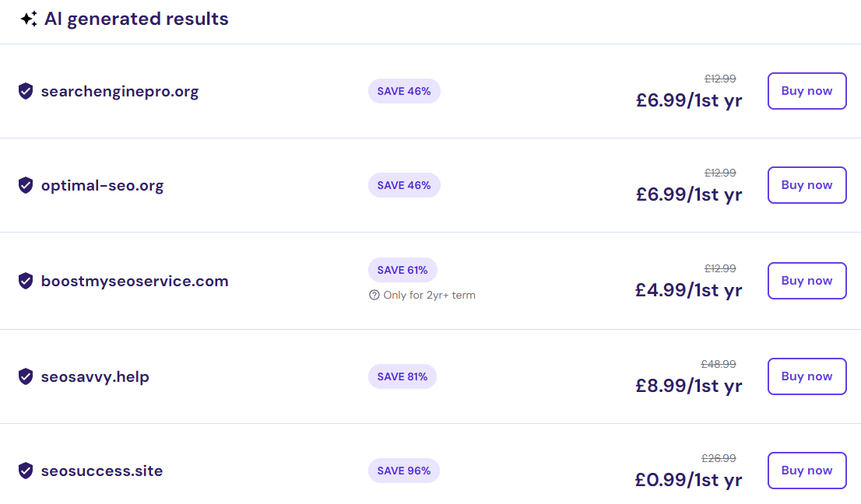
Task: Purchase boostmyseoservice.com via Buy now
Action: coord(807,281)
